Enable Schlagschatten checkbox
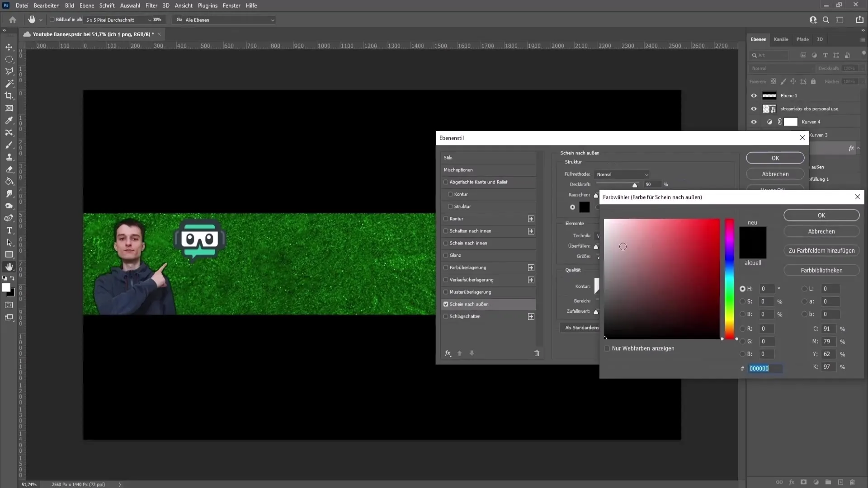The height and width of the screenshot is (488, 868). point(447,316)
